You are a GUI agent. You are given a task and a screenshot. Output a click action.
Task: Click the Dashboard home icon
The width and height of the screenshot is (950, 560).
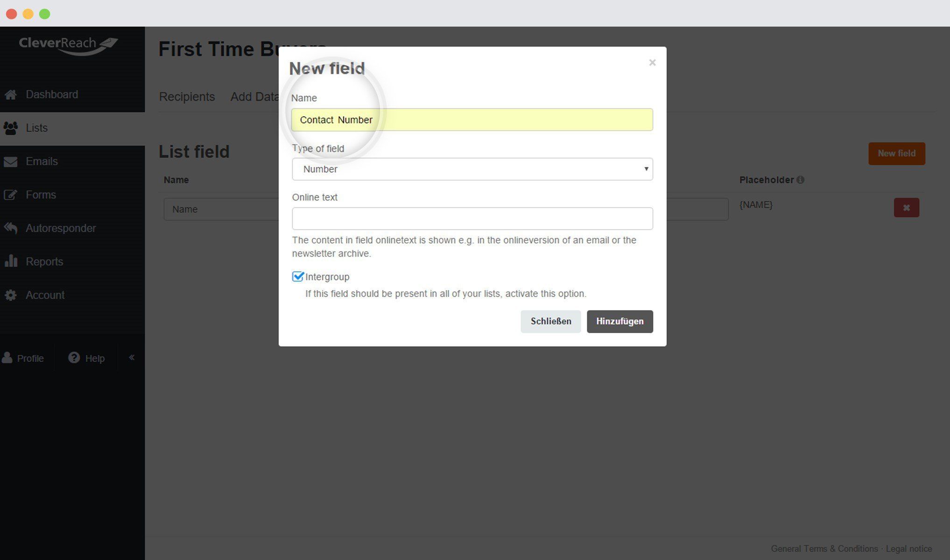tap(11, 95)
